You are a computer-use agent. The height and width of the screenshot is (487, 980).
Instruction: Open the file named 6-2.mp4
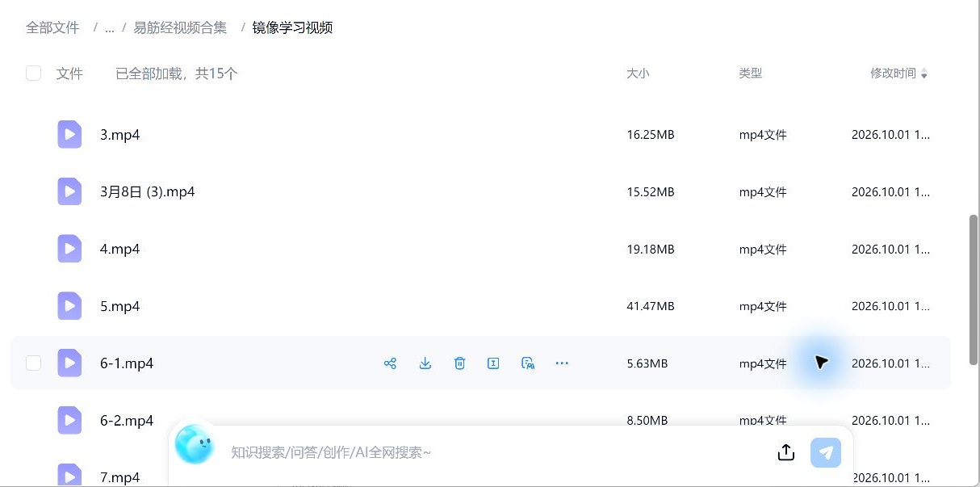tap(127, 421)
